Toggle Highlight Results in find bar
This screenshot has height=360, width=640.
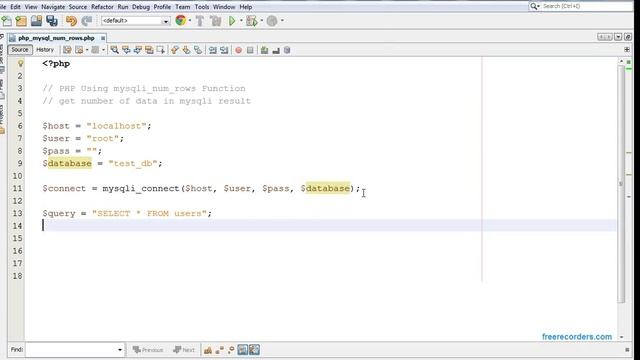[x=242, y=350]
